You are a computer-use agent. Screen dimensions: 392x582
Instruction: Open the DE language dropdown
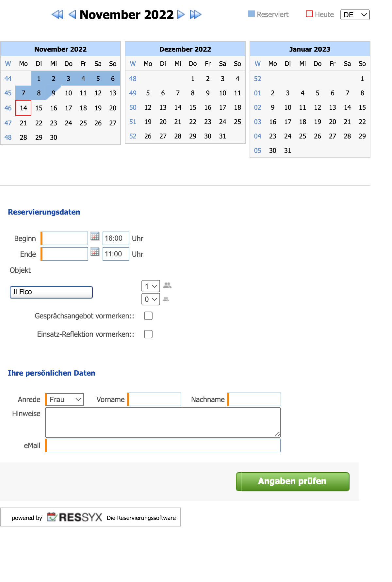(355, 15)
